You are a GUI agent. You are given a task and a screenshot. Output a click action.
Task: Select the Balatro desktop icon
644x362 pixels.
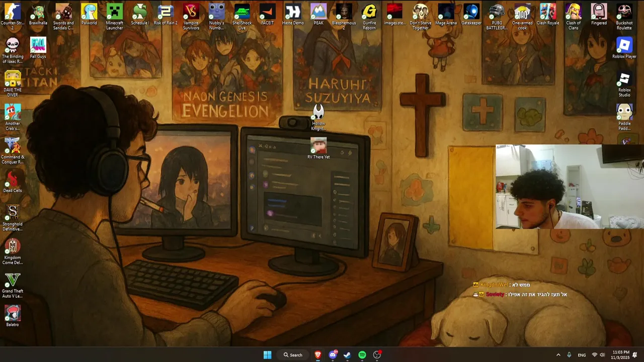pyautogui.click(x=13, y=316)
